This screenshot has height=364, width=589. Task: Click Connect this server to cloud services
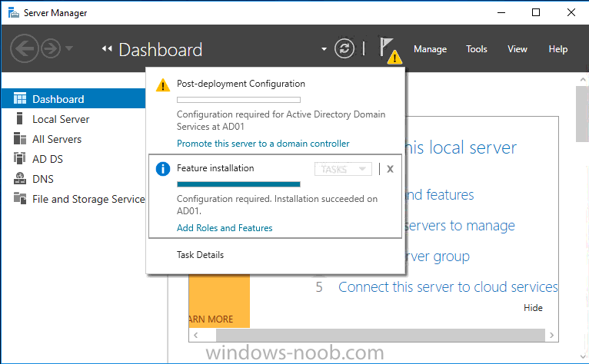(448, 286)
